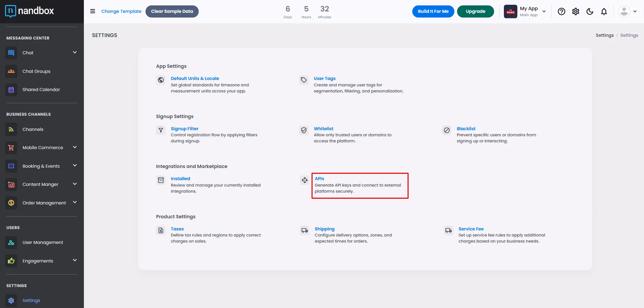Open the gear settings icon in header

[x=576, y=11]
